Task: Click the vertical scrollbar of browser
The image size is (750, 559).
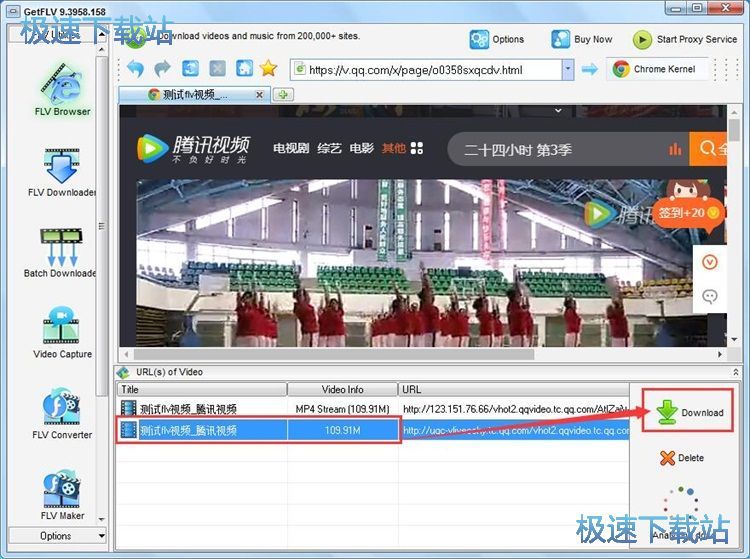Action: pos(734,130)
